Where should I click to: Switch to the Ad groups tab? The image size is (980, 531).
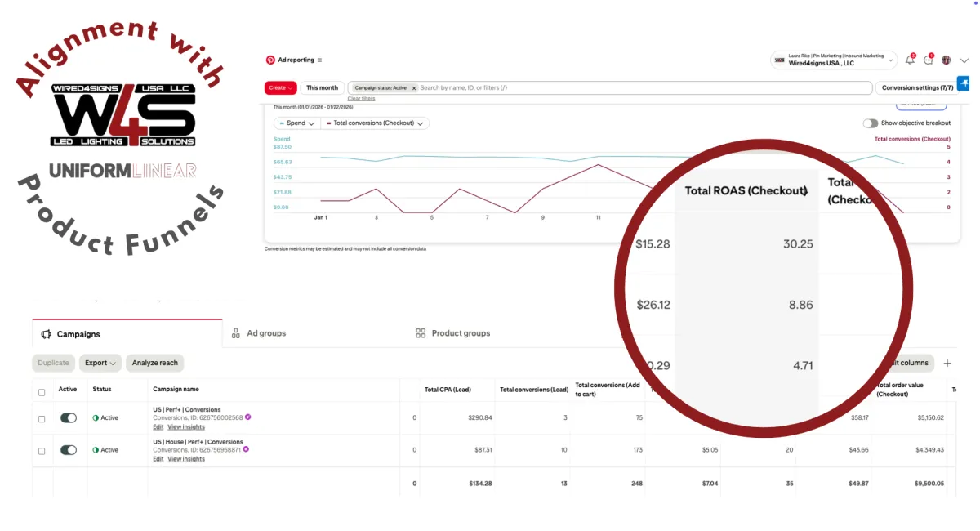pyautogui.click(x=266, y=333)
